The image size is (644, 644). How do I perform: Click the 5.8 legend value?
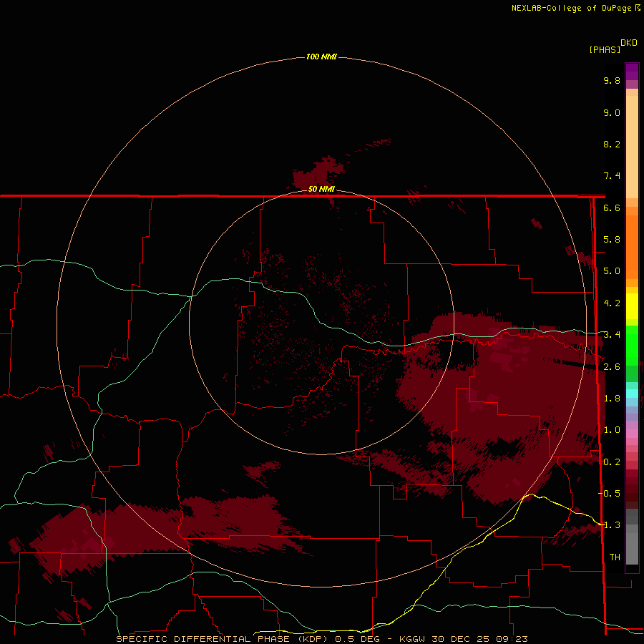pyautogui.click(x=612, y=240)
